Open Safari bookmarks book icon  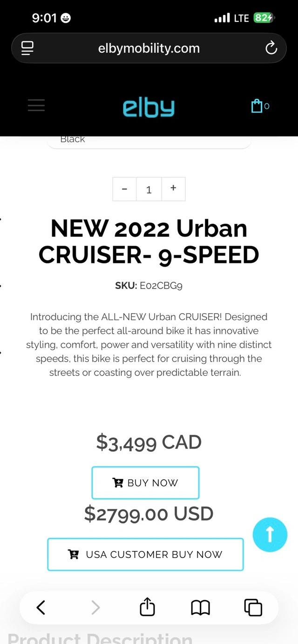(x=201, y=607)
